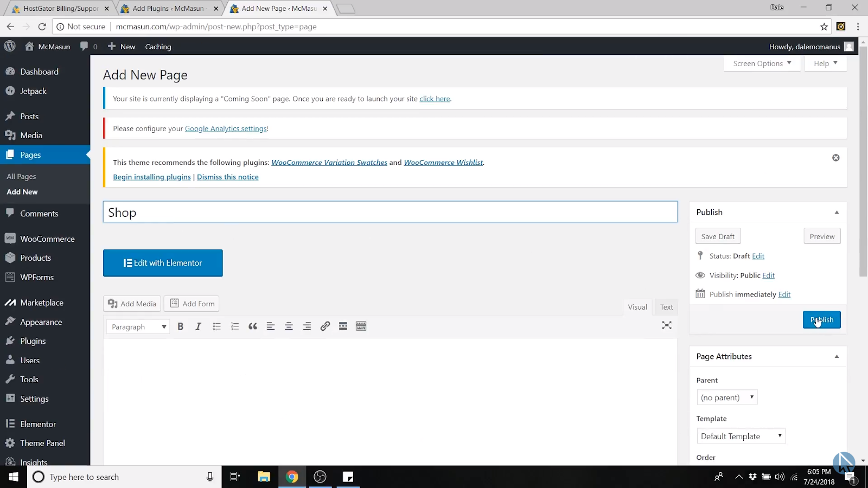868x488 pixels.
Task: Insert the Read More tag
Action: click(x=343, y=326)
